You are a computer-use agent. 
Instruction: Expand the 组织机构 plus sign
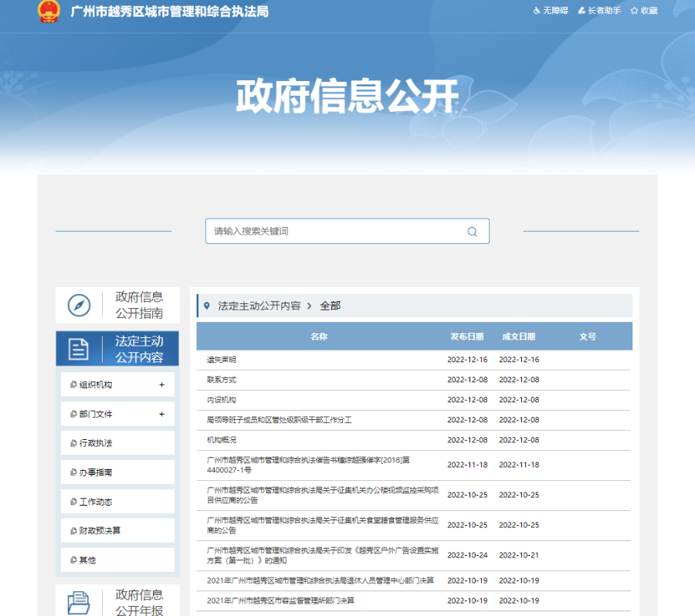[161, 384]
